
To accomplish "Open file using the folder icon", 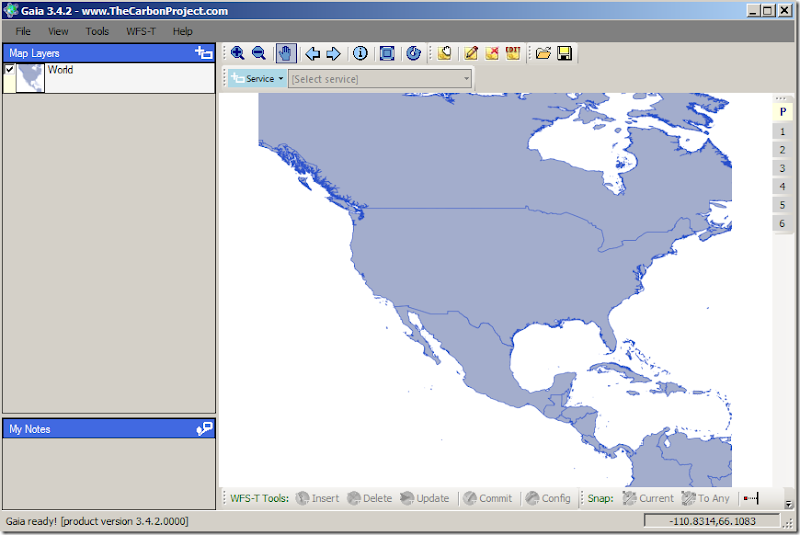I will 543,54.
